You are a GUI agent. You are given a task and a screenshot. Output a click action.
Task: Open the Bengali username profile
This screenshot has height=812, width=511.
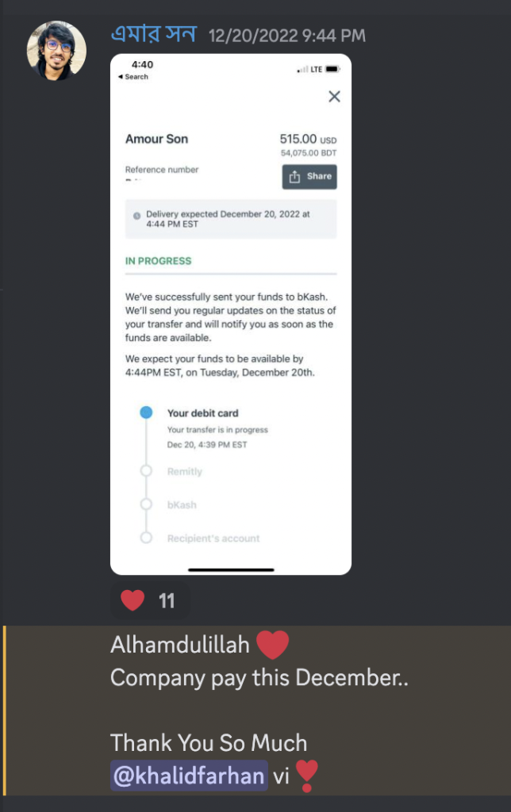pos(153,34)
